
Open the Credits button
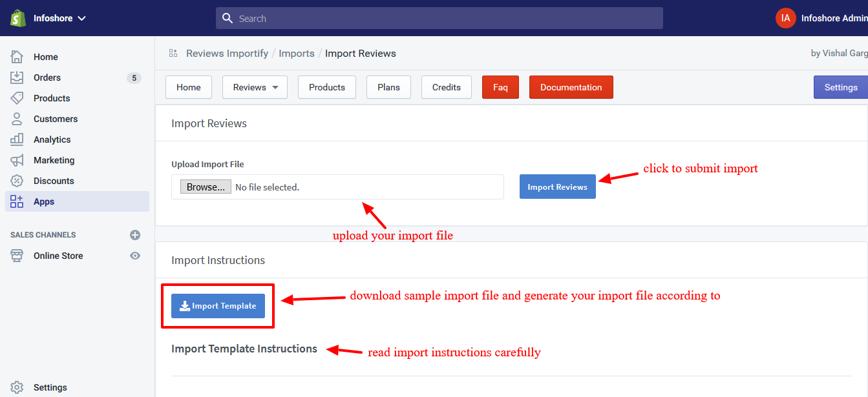tap(447, 87)
